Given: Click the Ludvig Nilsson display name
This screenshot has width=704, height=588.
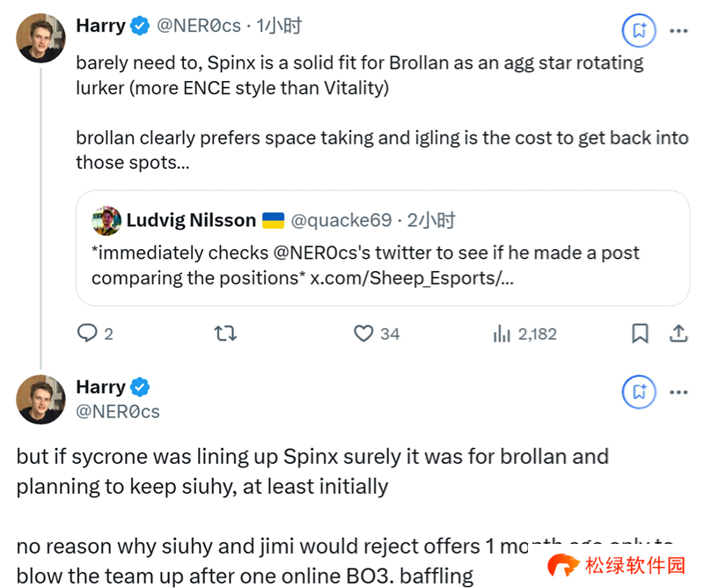Looking at the screenshot, I should pos(191,220).
